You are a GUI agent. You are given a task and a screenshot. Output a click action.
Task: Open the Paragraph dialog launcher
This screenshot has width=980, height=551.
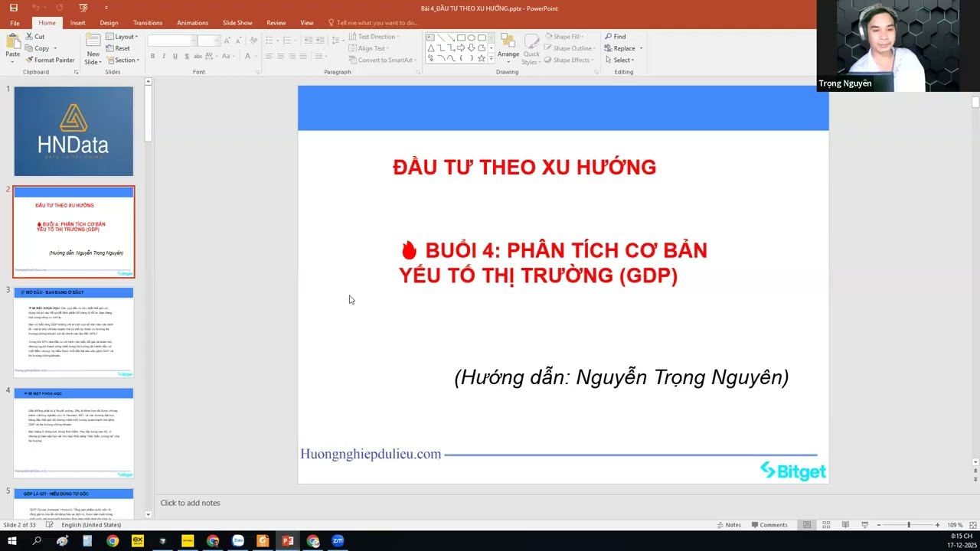point(418,72)
